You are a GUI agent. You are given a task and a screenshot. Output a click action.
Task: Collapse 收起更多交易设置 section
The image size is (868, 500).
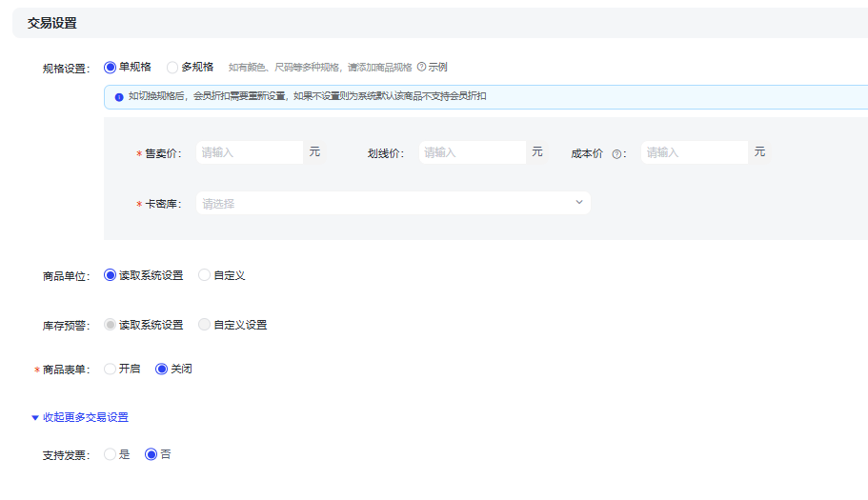coord(85,417)
